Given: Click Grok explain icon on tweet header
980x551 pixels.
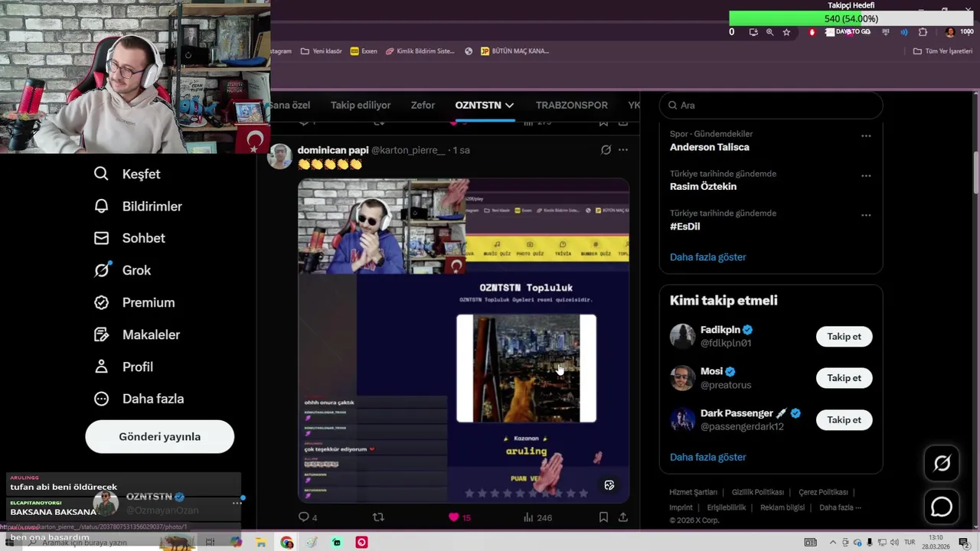Looking at the screenshot, I should click(606, 150).
